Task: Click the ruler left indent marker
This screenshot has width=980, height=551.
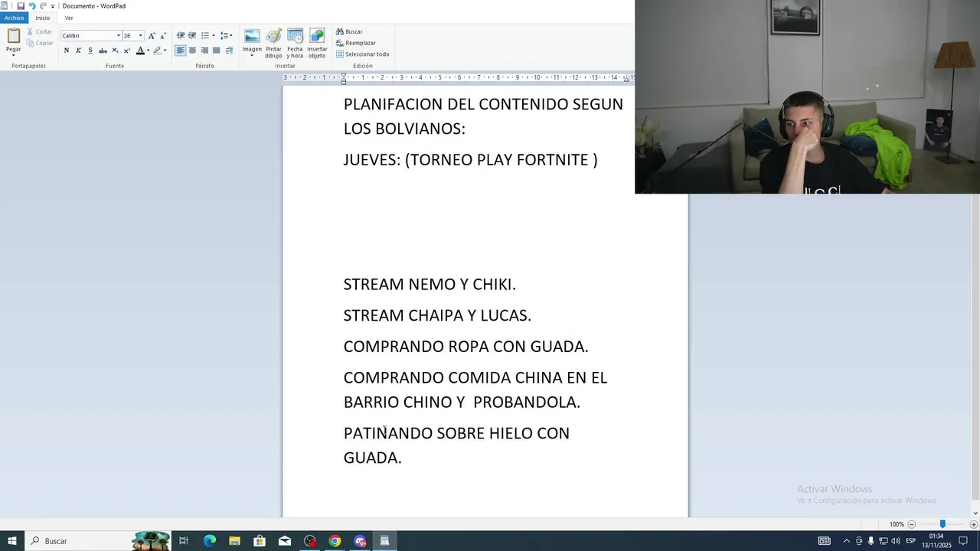Action: click(x=343, y=80)
